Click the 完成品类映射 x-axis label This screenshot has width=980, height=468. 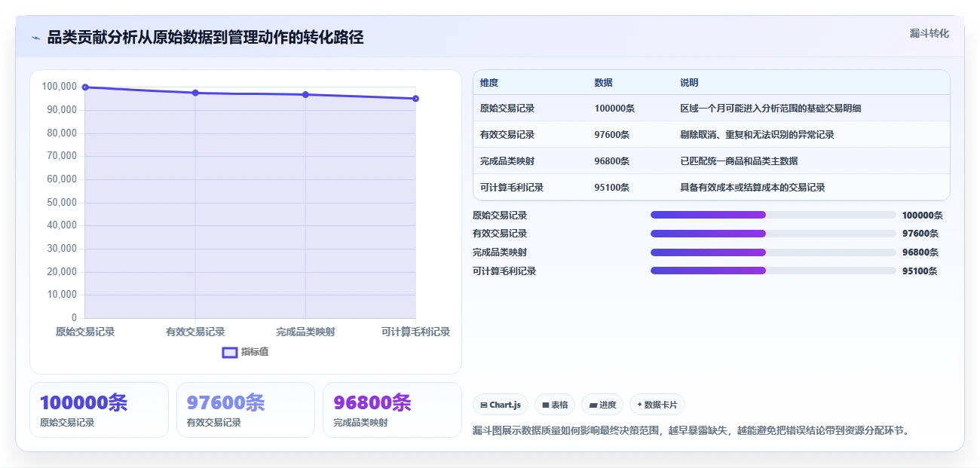point(305,332)
